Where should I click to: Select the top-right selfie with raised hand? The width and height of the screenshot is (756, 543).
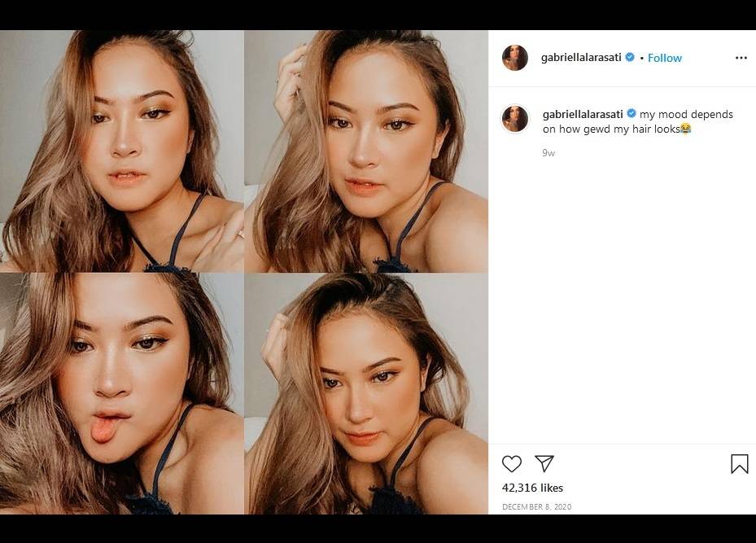366,151
